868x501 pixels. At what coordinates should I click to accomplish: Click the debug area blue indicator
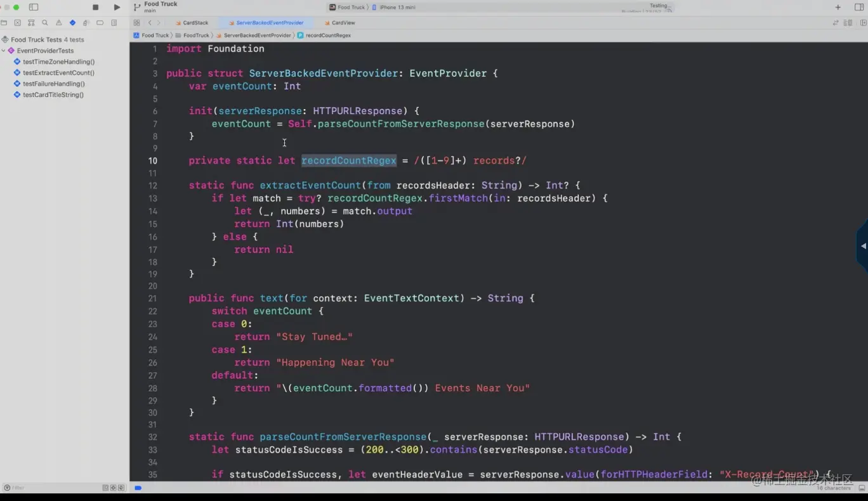138,488
